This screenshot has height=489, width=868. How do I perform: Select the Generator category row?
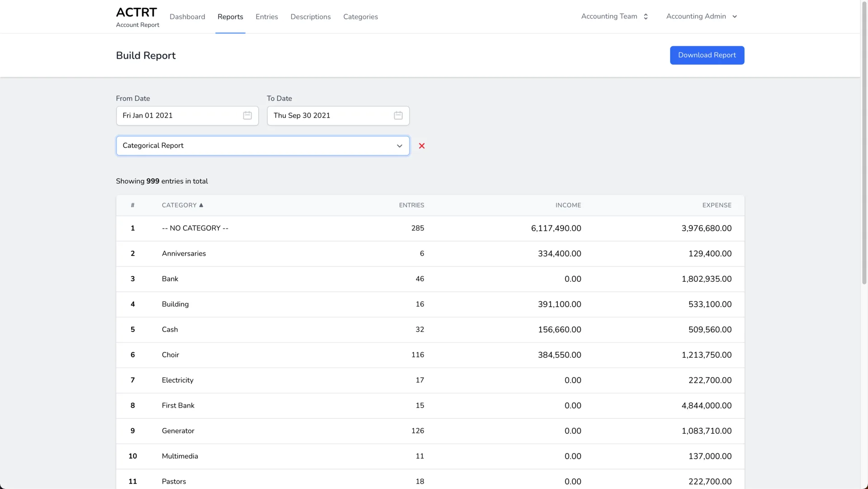430,431
